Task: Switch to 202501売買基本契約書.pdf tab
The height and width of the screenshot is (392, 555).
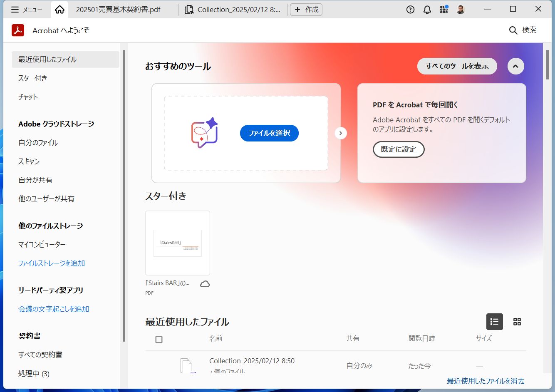Action: coord(118,10)
